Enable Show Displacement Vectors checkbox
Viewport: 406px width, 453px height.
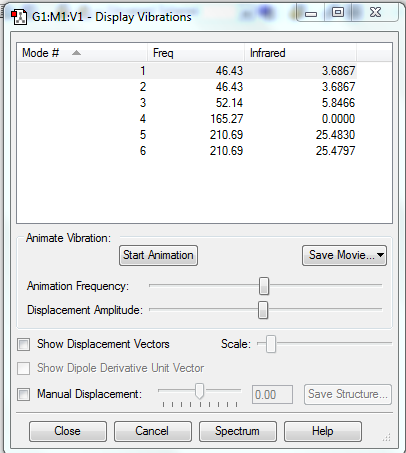click(x=24, y=344)
